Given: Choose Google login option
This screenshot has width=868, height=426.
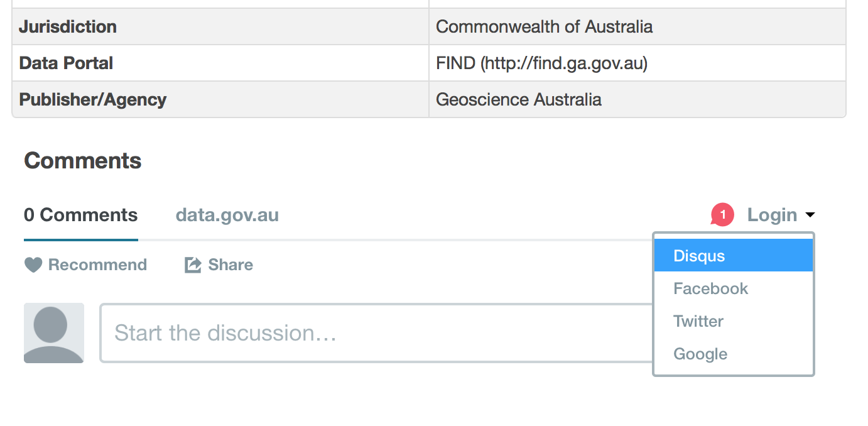Looking at the screenshot, I should (700, 354).
